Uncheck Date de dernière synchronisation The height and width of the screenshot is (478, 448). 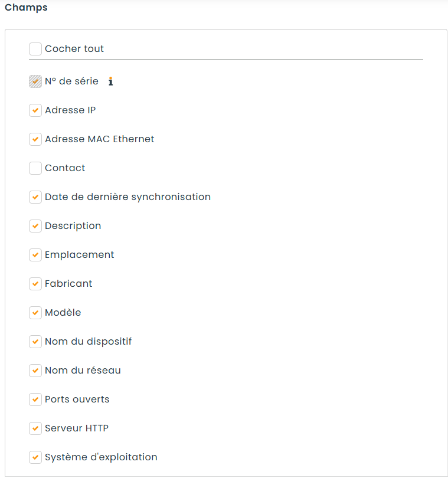click(x=35, y=197)
